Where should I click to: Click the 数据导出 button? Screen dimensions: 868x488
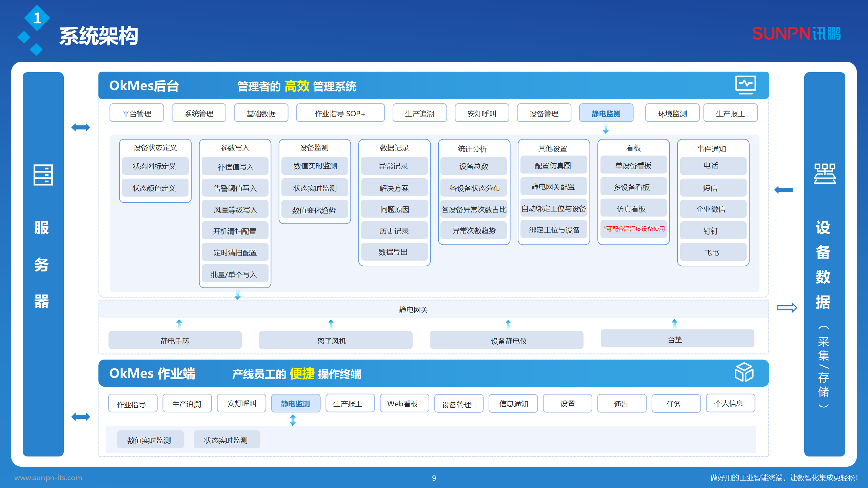pyautogui.click(x=394, y=252)
